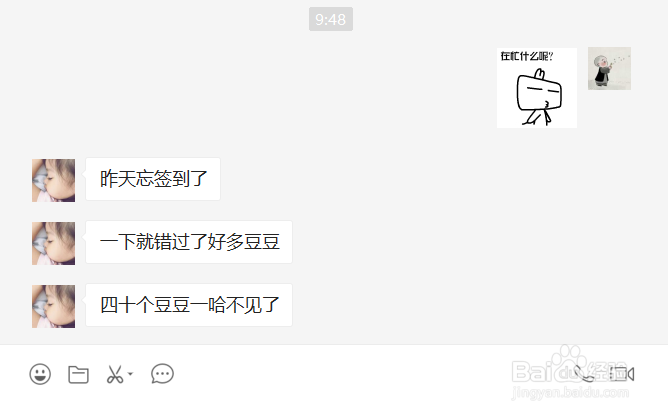The height and width of the screenshot is (416, 668).
Task: Open your own monk avatar on right
Action: (609, 68)
